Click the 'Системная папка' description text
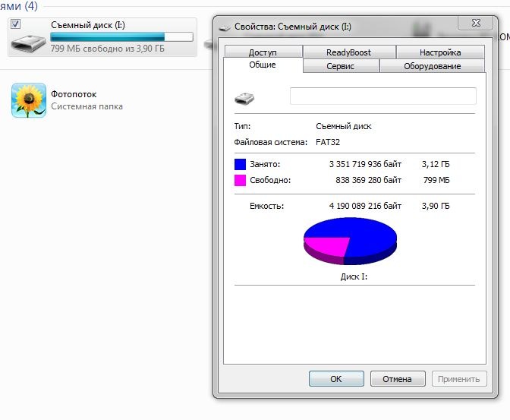 [x=87, y=106]
